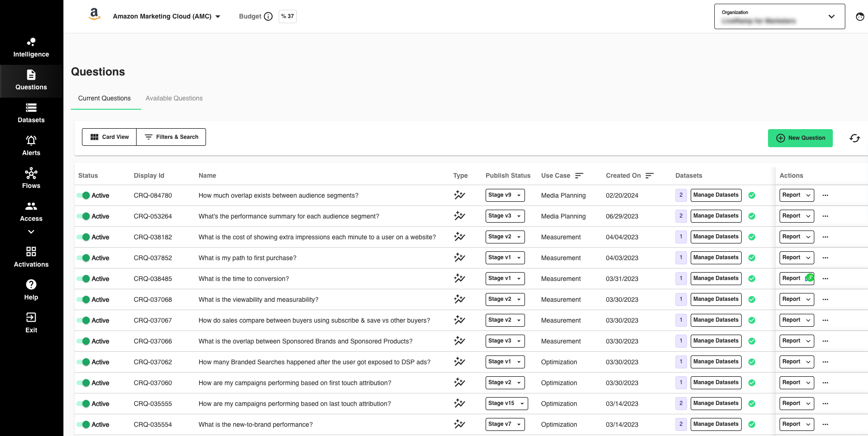This screenshot has width=868, height=436.
Task: Open the Stage v9 dropdown for CRQ-084780
Action: click(x=505, y=195)
